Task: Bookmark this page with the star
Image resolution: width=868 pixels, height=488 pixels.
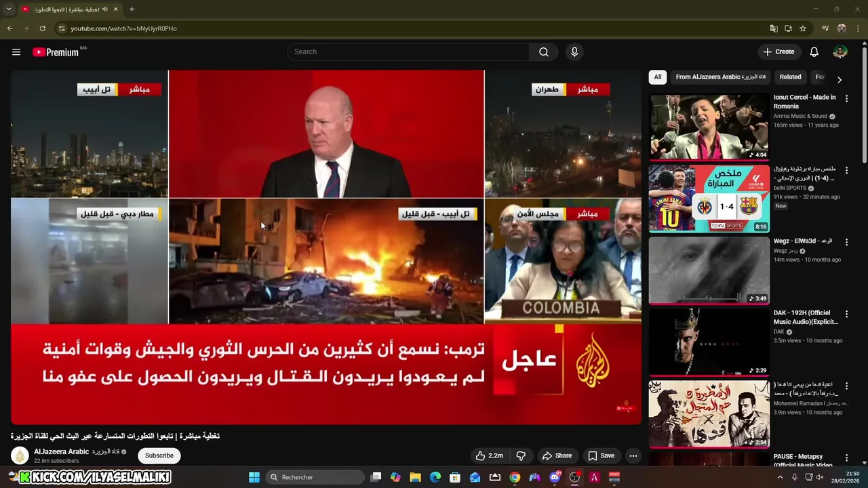Action: (x=803, y=28)
